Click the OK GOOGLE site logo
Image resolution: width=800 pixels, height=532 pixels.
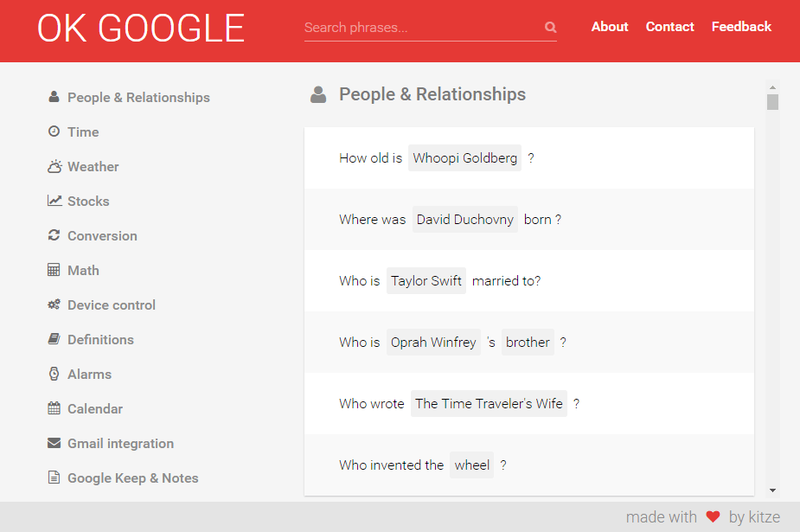click(141, 29)
